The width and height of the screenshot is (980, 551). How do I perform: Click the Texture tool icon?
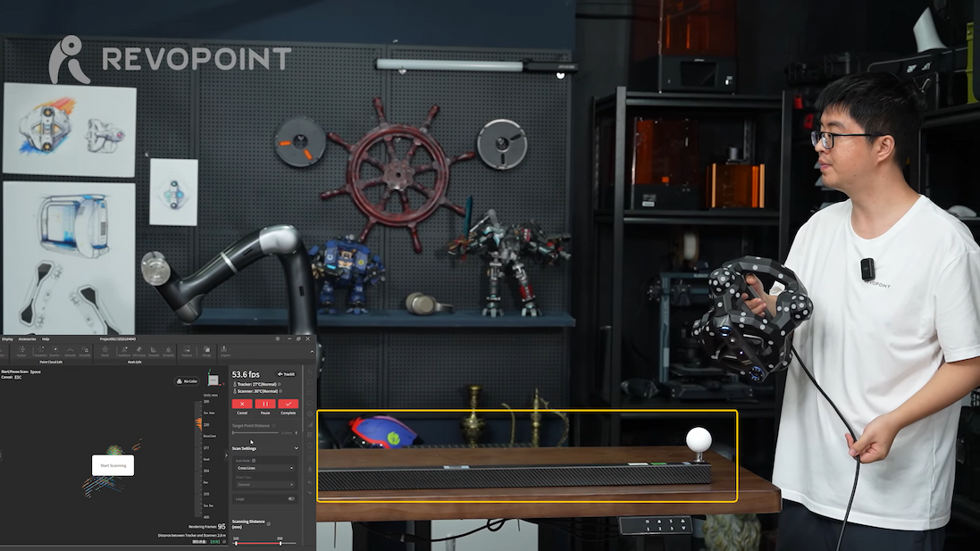(187, 352)
